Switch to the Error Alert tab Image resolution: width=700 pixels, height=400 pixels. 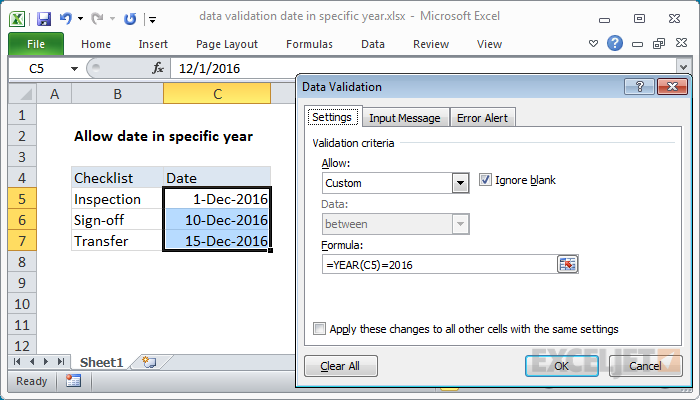[483, 118]
